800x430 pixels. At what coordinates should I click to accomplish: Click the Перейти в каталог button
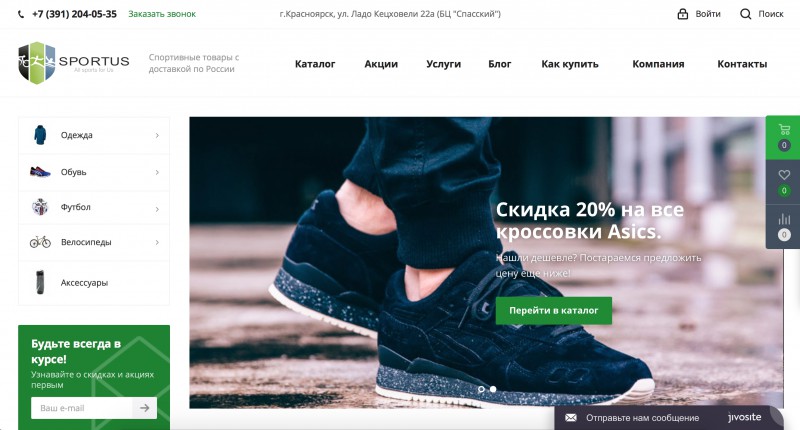(x=554, y=310)
